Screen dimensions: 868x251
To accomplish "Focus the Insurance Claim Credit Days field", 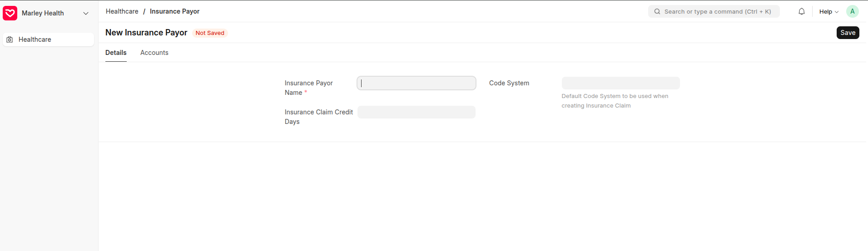I will tap(417, 112).
